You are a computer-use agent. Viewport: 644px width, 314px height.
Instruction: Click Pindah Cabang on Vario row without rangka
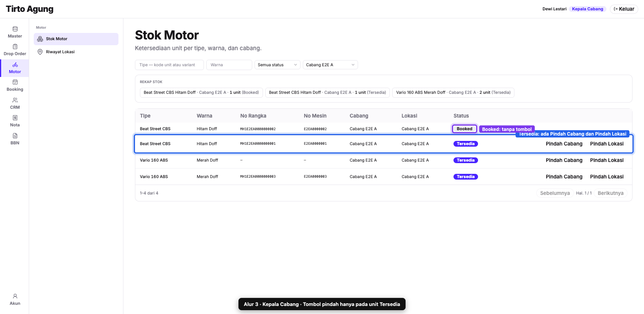(x=564, y=160)
